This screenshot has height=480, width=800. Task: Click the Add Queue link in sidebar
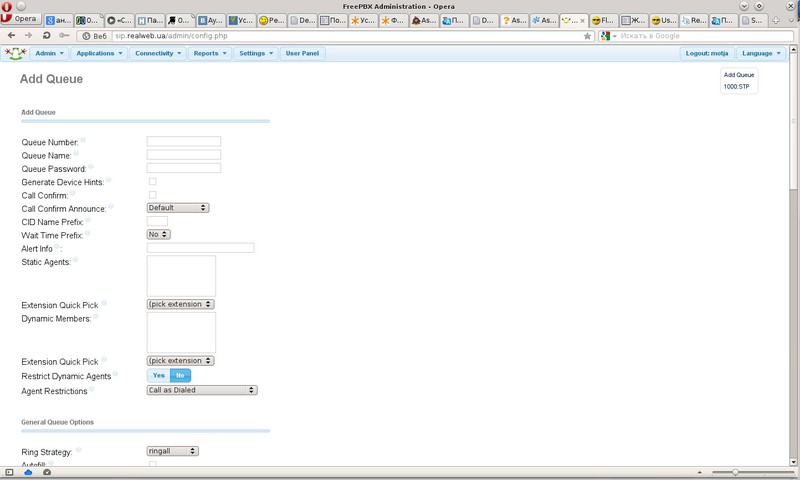(739, 75)
